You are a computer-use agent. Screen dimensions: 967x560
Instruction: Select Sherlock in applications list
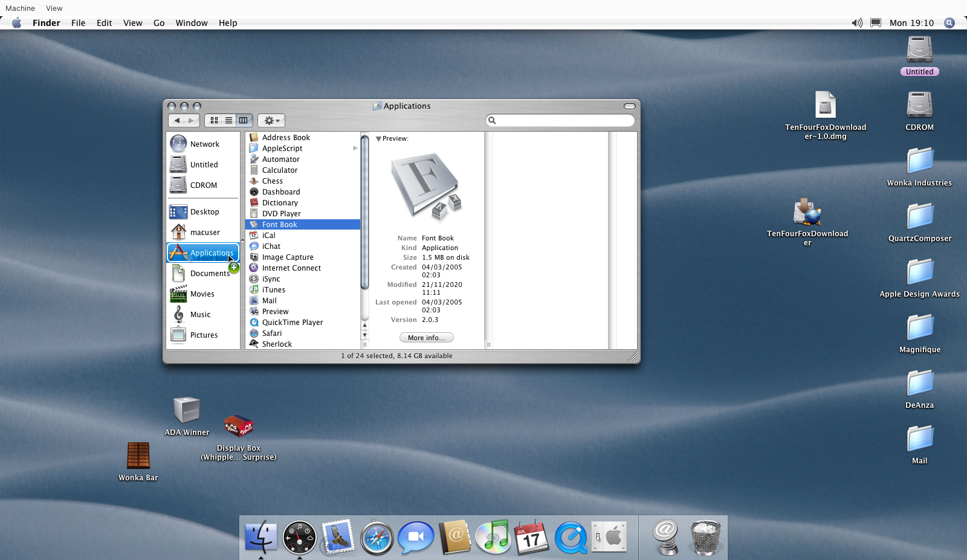303,344
